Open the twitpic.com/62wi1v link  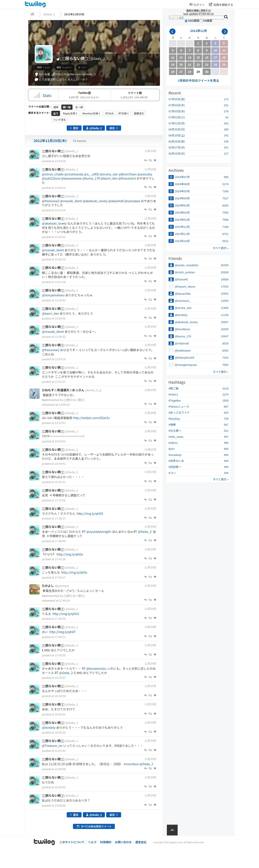click(x=91, y=418)
